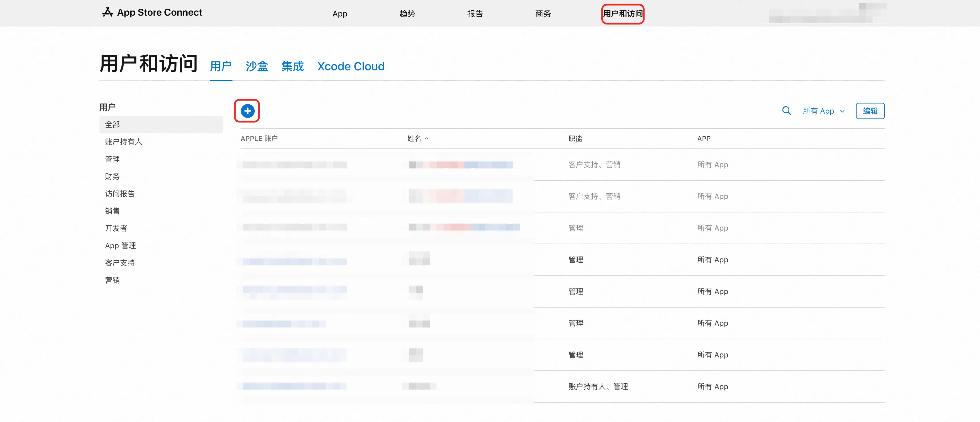
Task: Open 用户和访问 in top navigation
Action: click(623, 14)
